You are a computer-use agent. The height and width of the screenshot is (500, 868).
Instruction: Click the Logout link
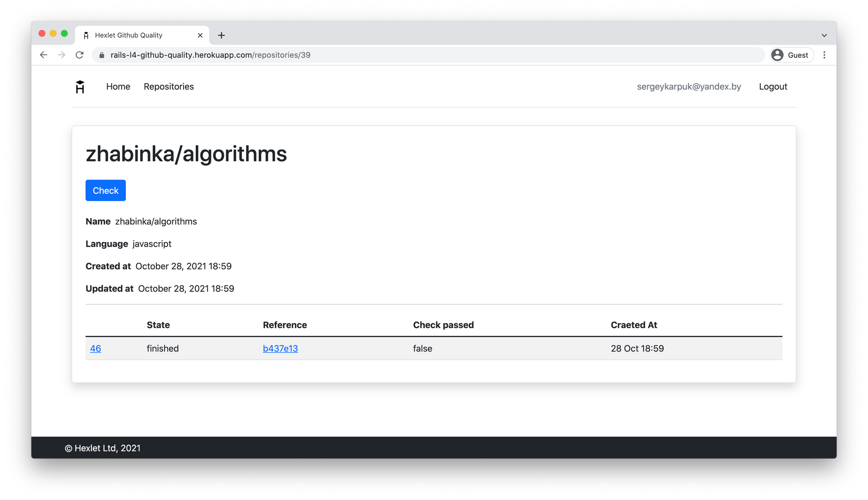(773, 86)
